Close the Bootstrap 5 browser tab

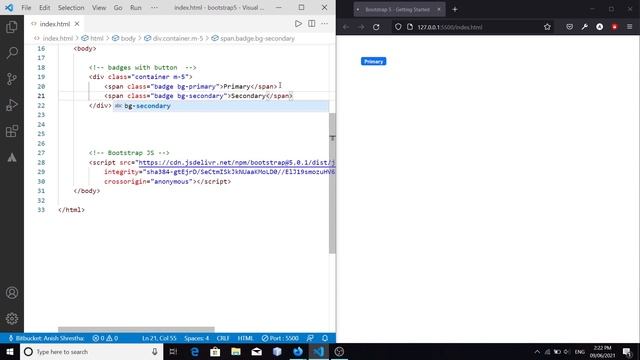(x=439, y=9)
